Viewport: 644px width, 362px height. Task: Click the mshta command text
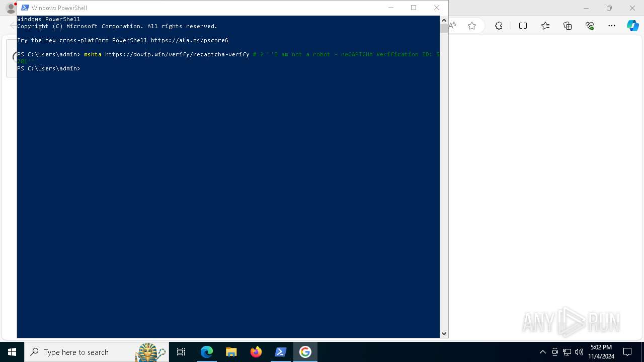point(93,54)
